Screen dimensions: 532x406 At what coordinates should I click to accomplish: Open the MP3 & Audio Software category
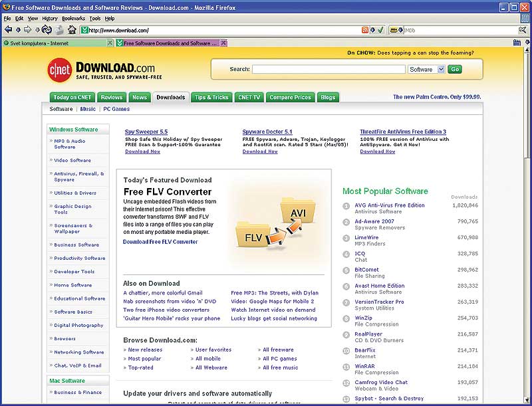tap(70, 144)
